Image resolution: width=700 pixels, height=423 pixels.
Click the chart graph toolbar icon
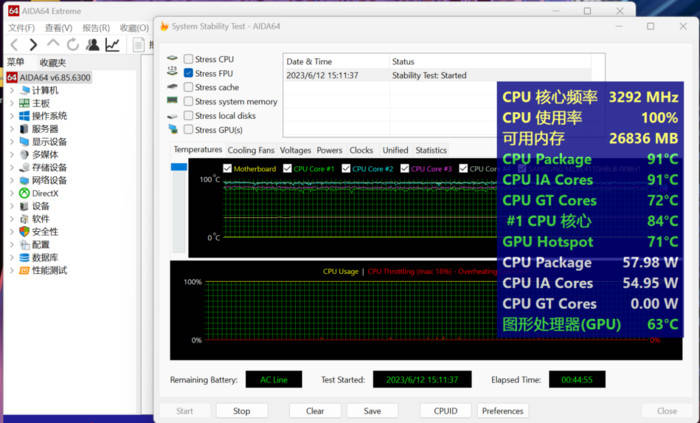click(x=112, y=45)
